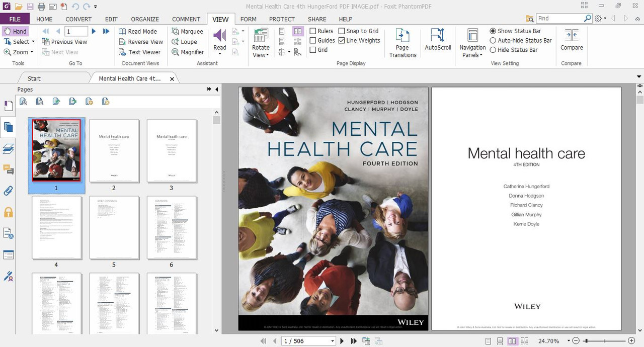The width and height of the screenshot is (644, 347).
Task: Open status bar page number dropdown
Action: 333,341
